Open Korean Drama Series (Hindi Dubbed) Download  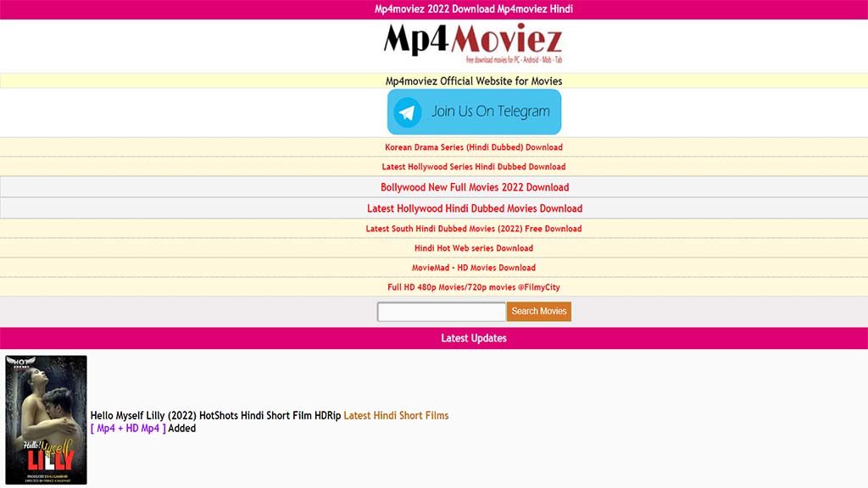click(x=474, y=147)
